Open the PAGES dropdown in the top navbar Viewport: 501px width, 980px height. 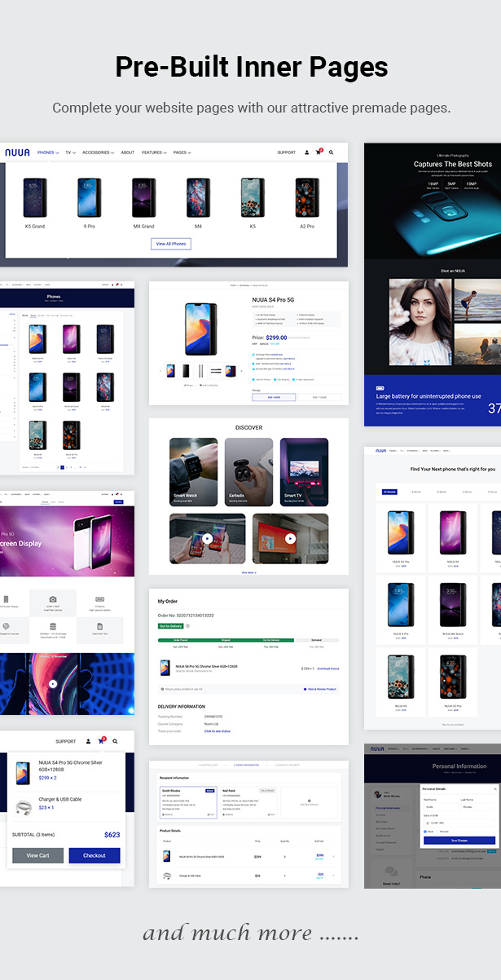pyautogui.click(x=181, y=152)
